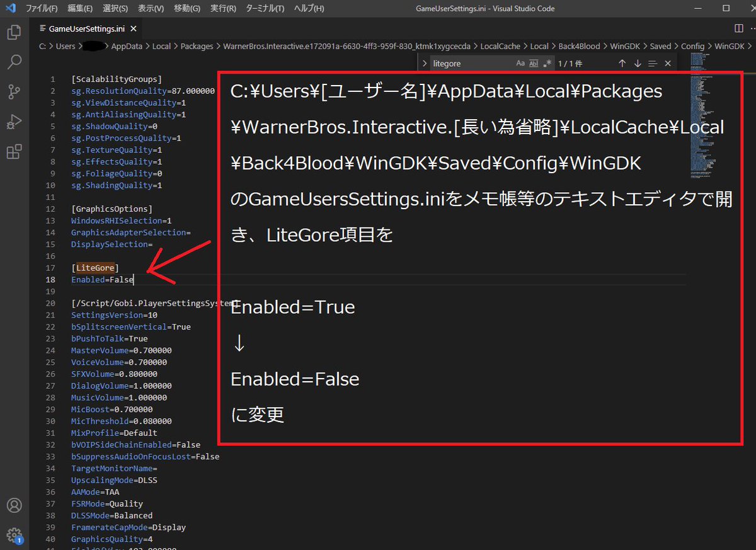Click the FramerateCapMode=Display line
The height and width of the screenshot is (550, 756).
pos(129,527)
